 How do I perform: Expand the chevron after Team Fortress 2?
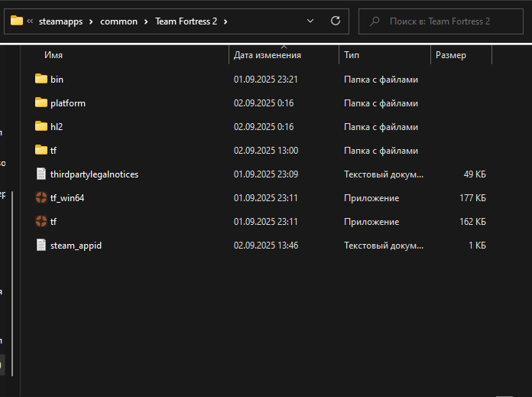coord(225,21)
